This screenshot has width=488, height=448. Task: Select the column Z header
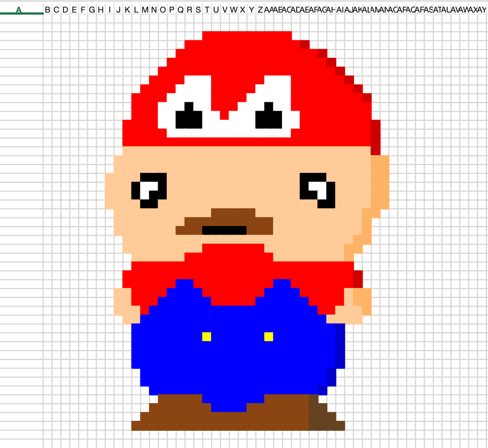point(260,10)
